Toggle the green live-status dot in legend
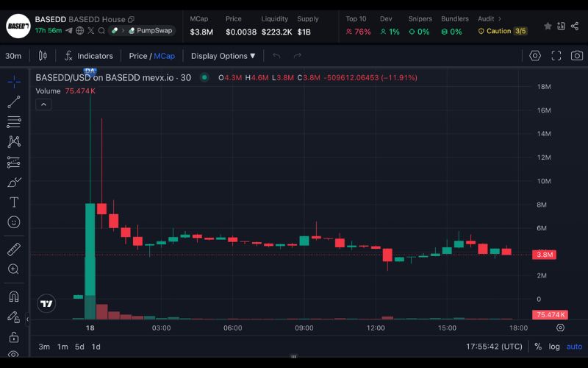The image size is (588, 368). click(204, 78)
